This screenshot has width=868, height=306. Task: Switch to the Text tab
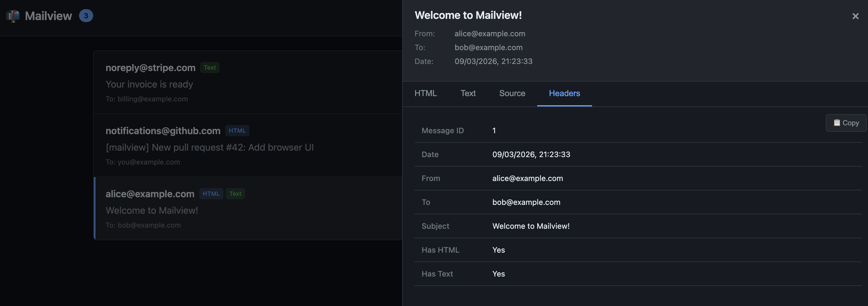click(468, 93)
